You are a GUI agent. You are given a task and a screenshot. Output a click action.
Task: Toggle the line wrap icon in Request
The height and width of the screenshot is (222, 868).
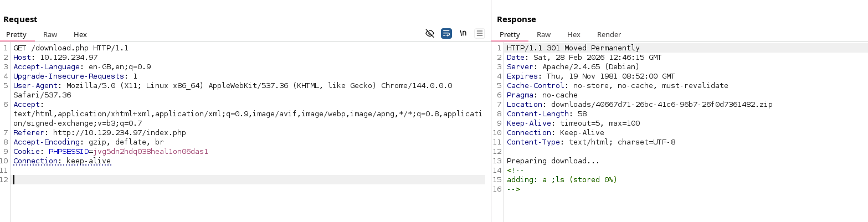pos(446,33)
